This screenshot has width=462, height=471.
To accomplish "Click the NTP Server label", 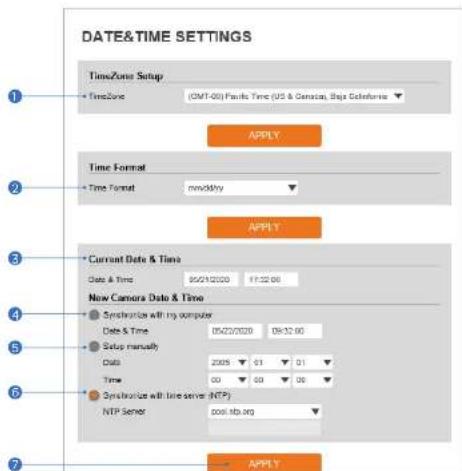I will tap(124, 411).
